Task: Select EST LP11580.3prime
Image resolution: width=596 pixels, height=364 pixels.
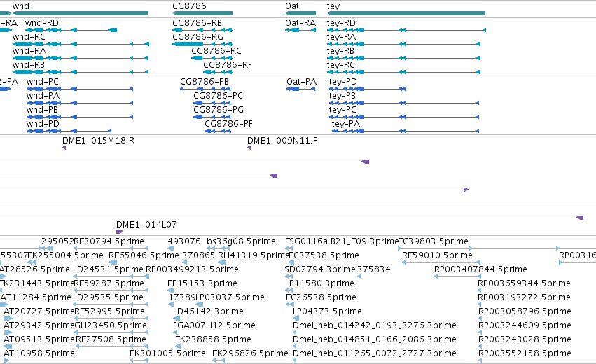Action: [x=319, y=283]
